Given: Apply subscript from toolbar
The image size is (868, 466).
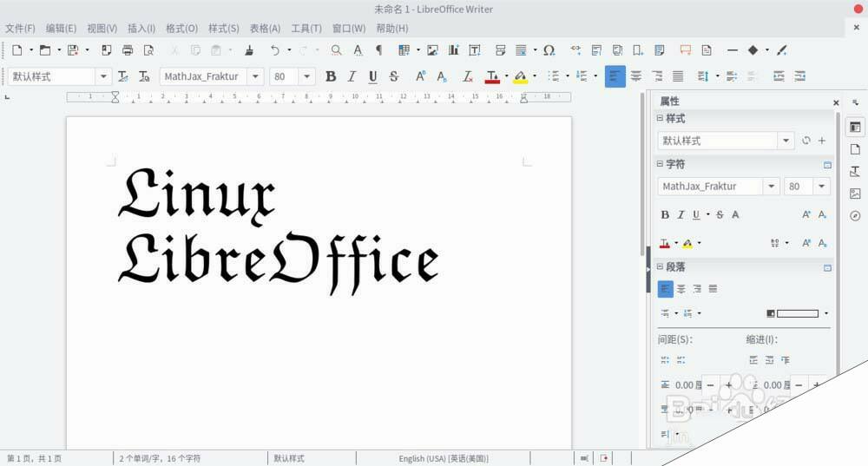Looking at the screenshot, I should [x=441, y=76].
